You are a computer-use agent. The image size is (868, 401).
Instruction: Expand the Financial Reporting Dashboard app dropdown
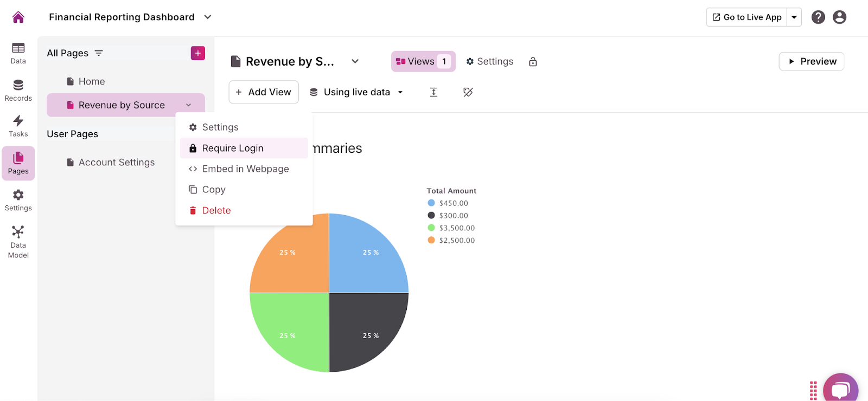tap(208, 17)
